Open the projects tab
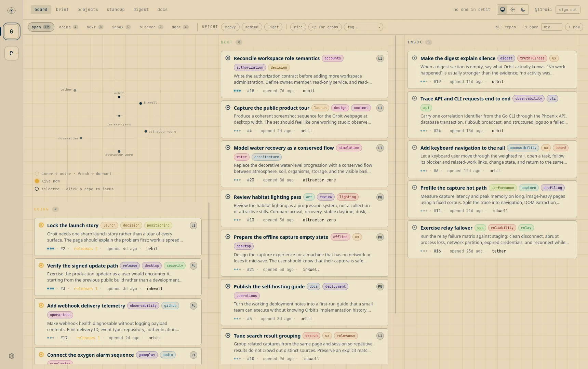The image size is (588, 369). 88,10
